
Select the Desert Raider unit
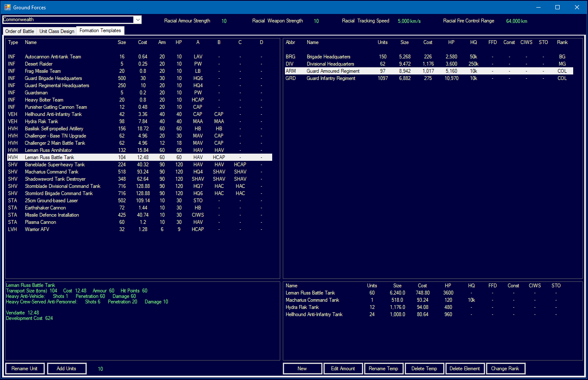click(140, 64)
